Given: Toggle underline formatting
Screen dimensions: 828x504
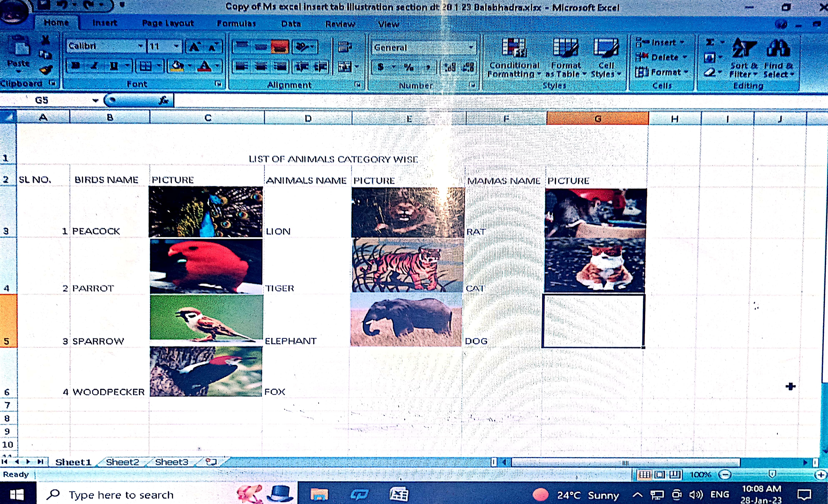Looking at the screenshot, I should pos(113,66).
